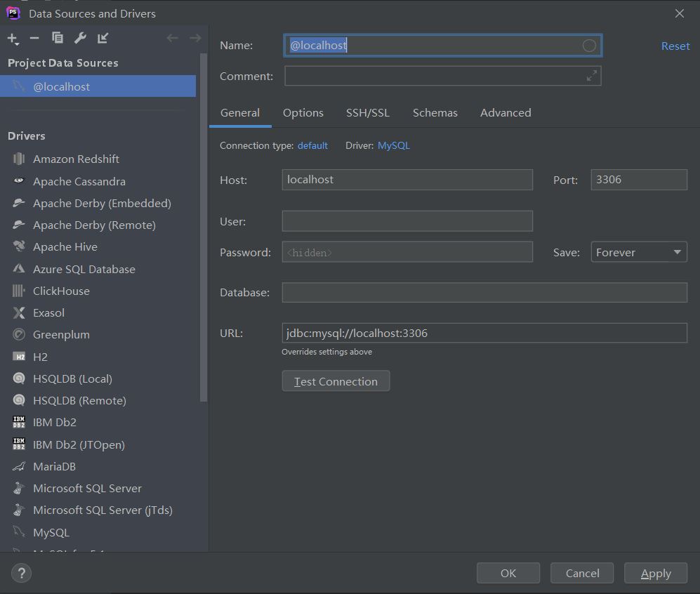The image size is (700, 594).
Task: Open the Schemas tab
Action: (x=435, y=112)
